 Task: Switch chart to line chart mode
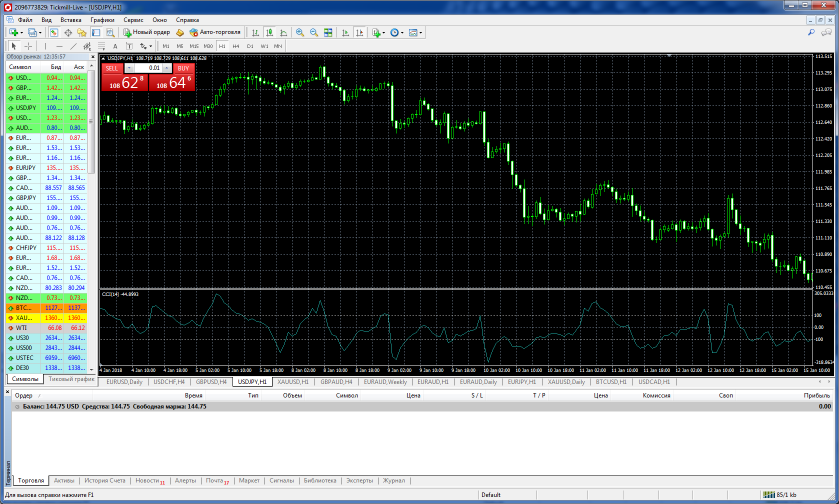click(283, 32)
